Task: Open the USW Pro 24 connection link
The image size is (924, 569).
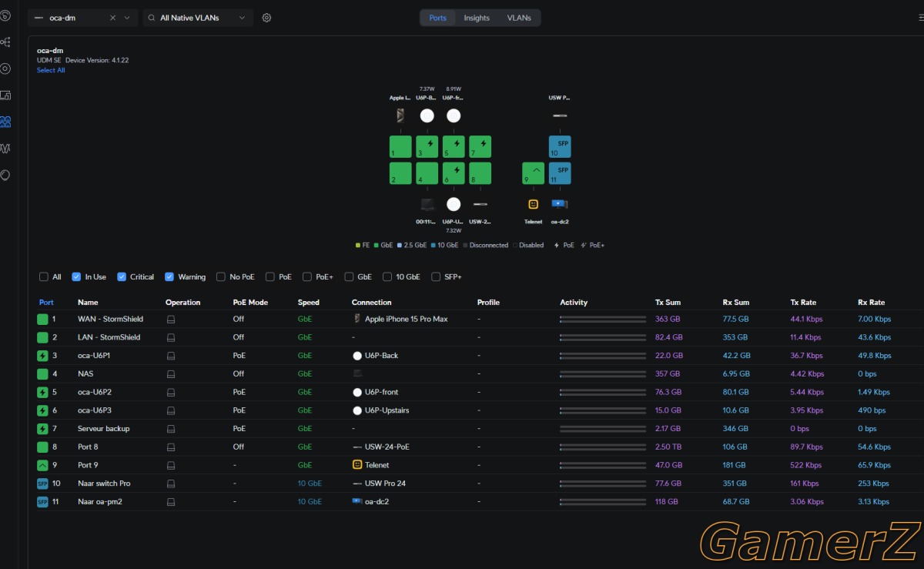Action: coord(385,484)
